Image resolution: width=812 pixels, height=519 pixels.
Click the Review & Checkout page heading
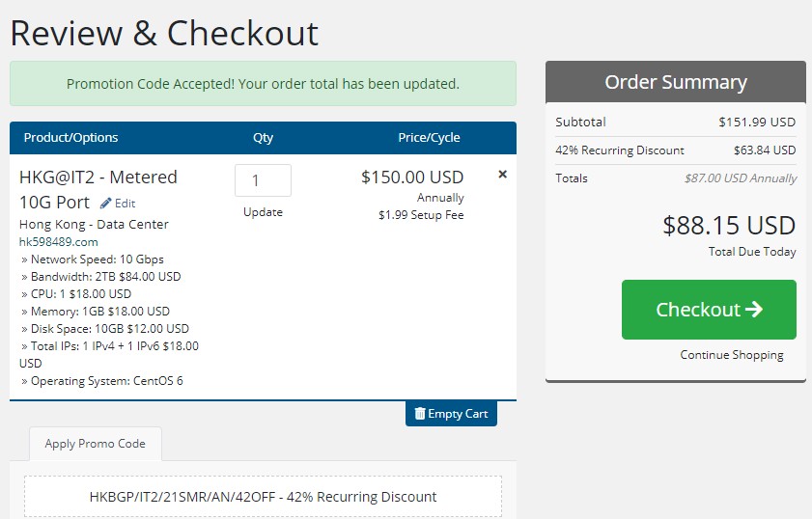point(164,33)
